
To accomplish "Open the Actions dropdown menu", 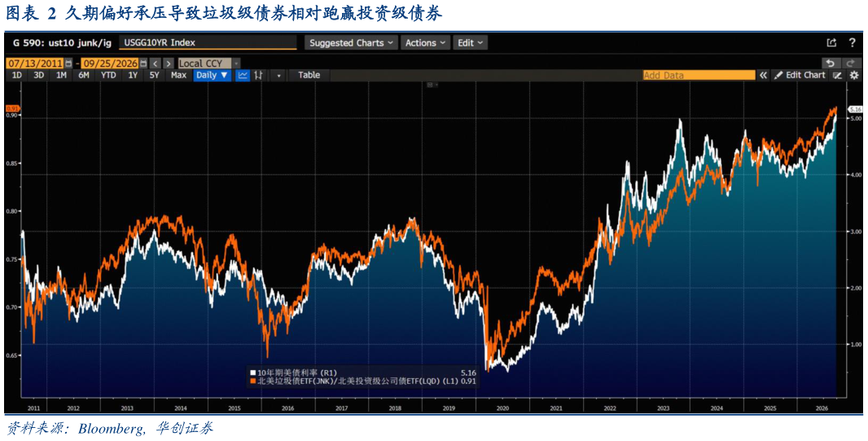I will click(425, 42).
